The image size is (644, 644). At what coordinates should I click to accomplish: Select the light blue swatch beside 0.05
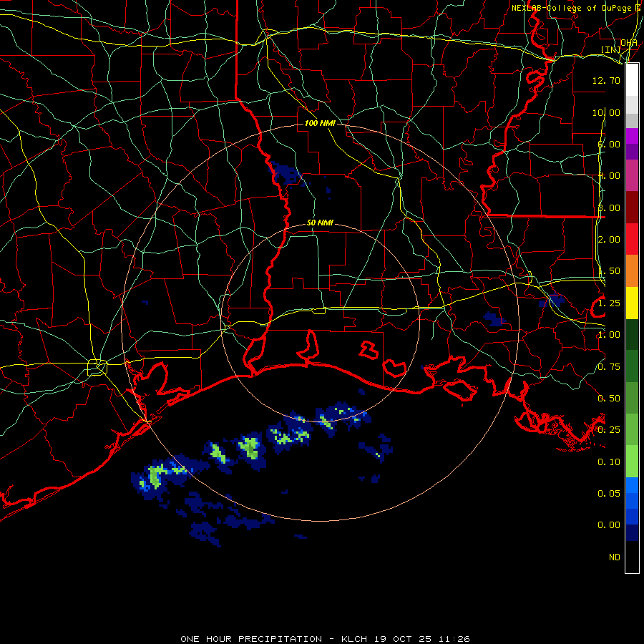click(632, 485)
